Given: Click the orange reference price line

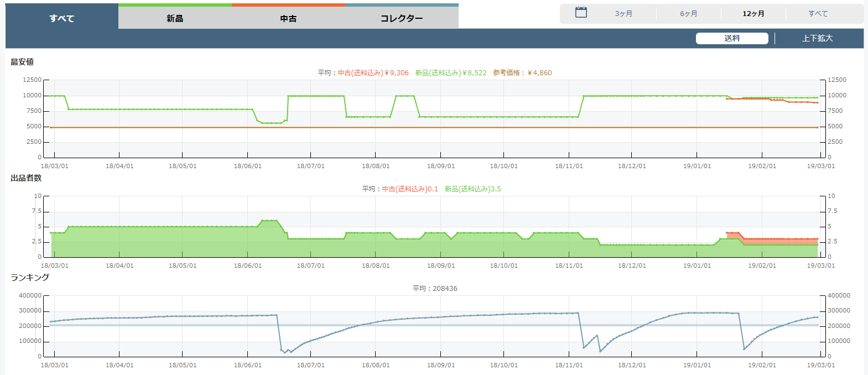Looking at the screenshot, I should 387,127.
